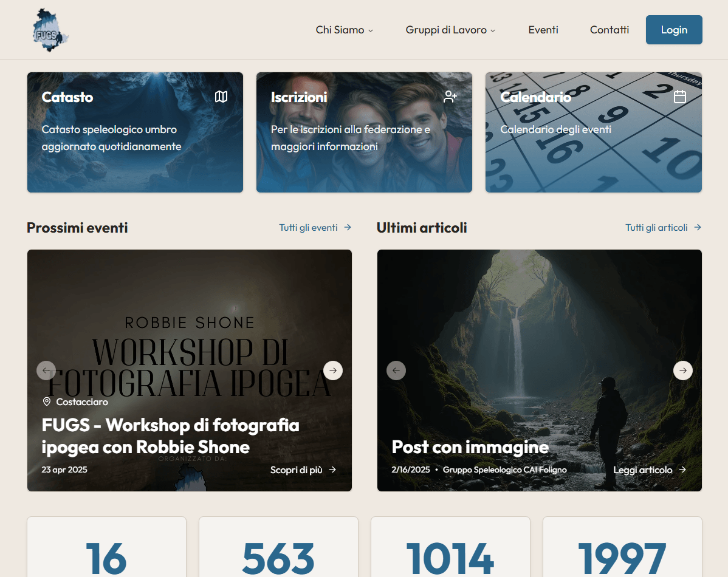Image resolution: width=728 pixels, height=577 pixels.
Task: Click the Costacciaro location pin icon
Action: tap(46, 401)
